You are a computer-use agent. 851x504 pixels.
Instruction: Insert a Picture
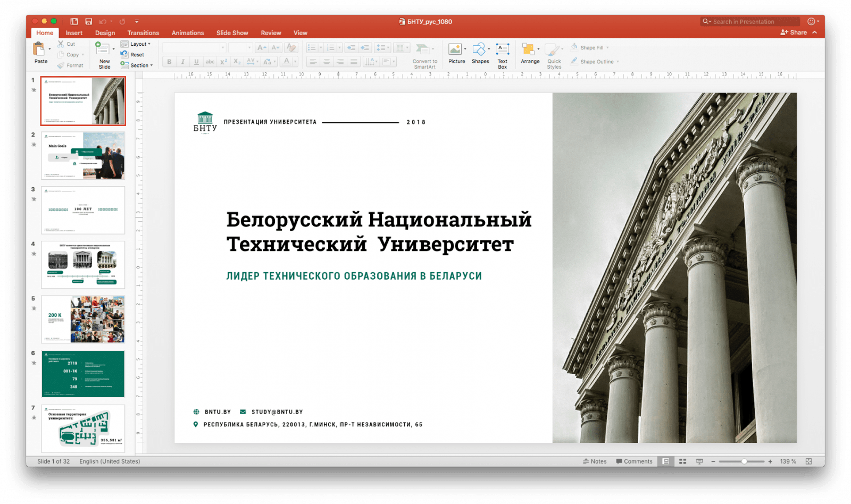tap(456, 53)
